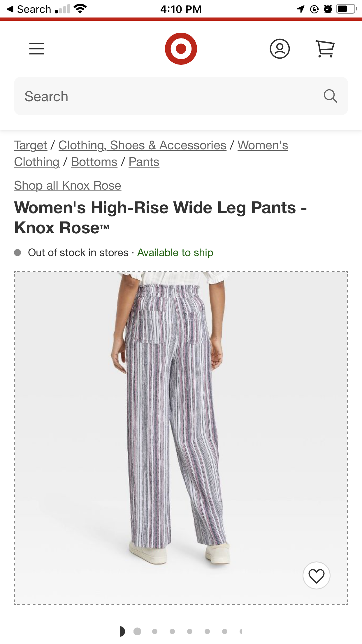
Task: Open the Target breadcrumb link
Action: pos(31,145)
